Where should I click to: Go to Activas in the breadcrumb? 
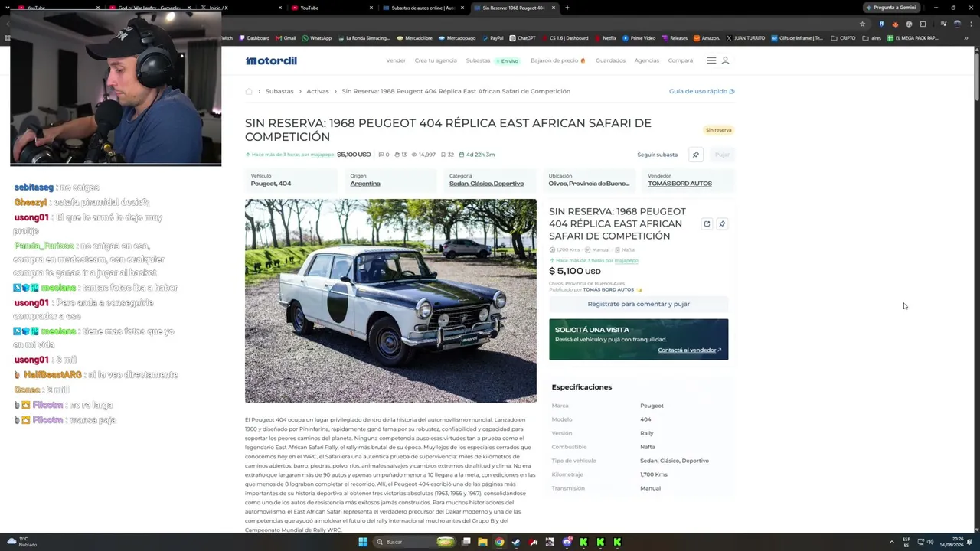(x=318, y=91)
